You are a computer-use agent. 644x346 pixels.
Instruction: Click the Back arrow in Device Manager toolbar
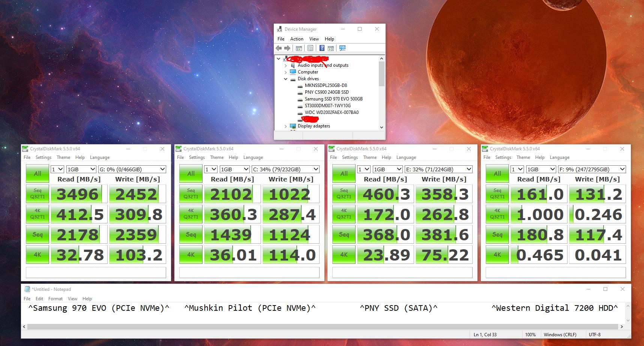click(279, 48)
